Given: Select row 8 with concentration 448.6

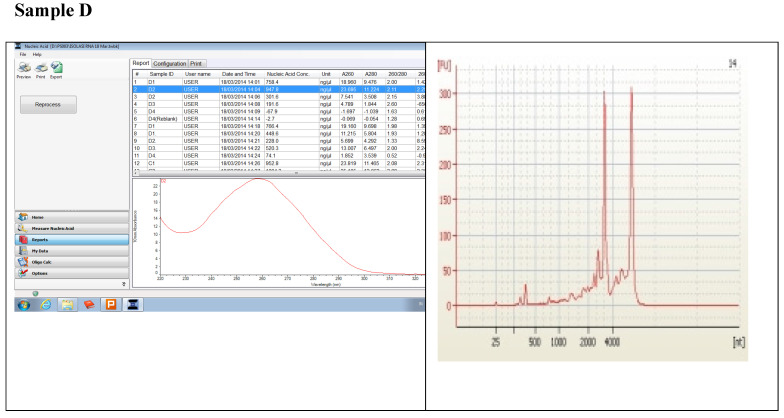Looking at the screenshot, I should click(x=278, y=134).
